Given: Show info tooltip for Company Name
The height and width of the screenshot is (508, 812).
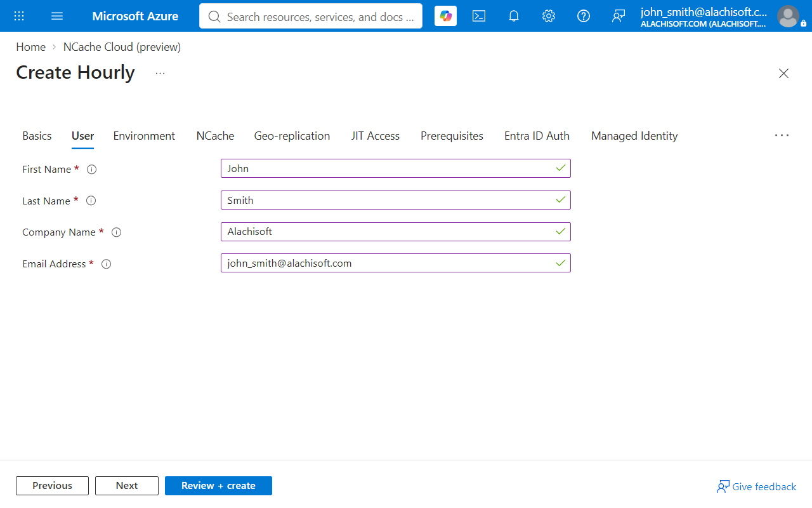Looking at the screenshot, I should point(116,232).
